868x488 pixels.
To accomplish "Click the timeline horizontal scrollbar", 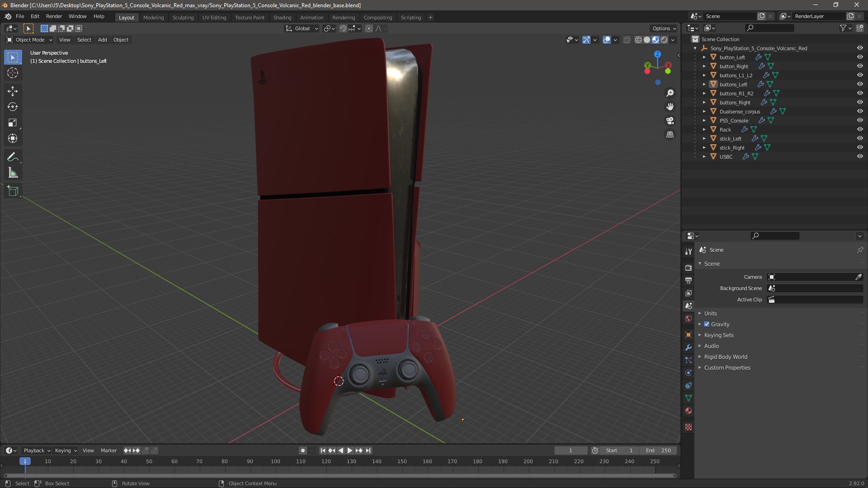I will pos(340,475).
